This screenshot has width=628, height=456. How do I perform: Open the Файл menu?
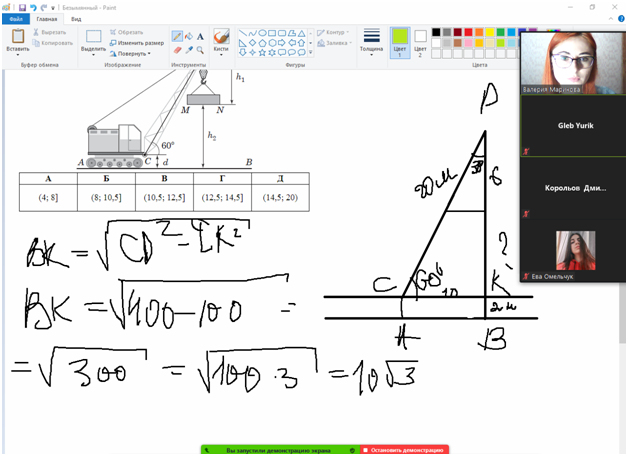click(x=16, y=19)
